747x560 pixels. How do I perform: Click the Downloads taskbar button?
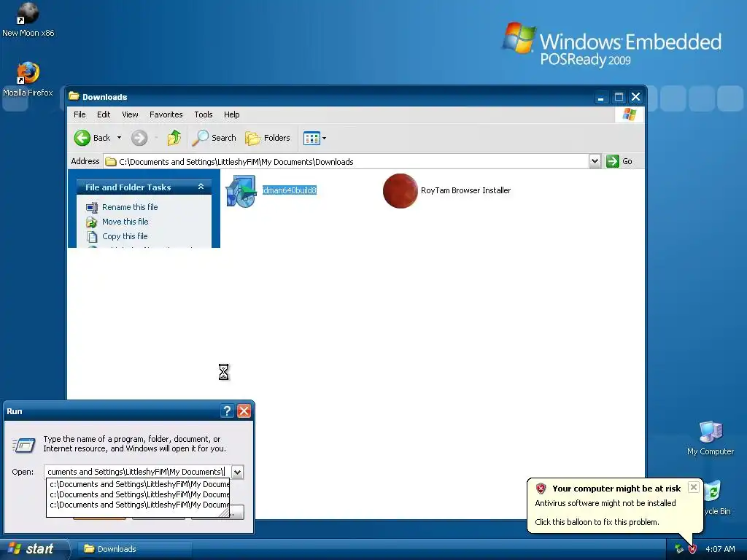136,549
